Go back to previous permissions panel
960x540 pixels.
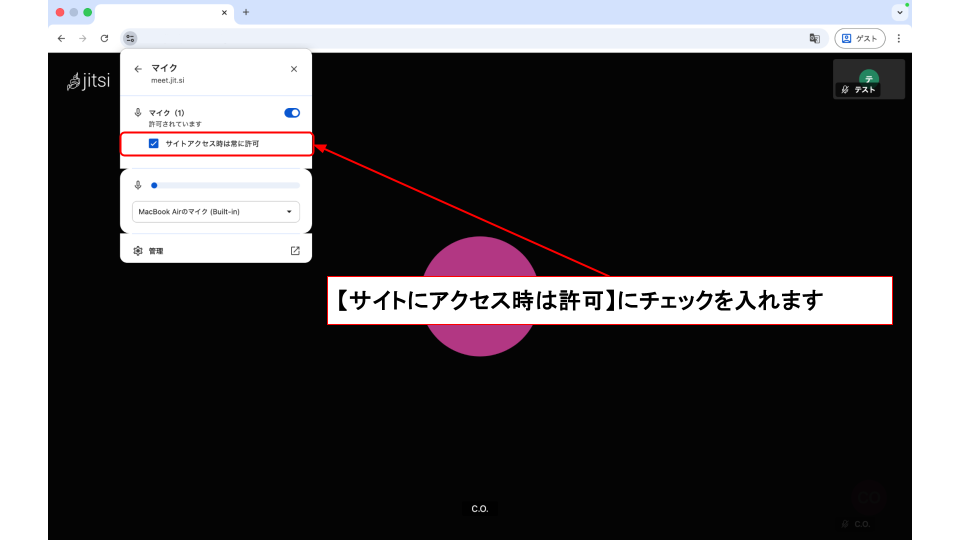138,69
